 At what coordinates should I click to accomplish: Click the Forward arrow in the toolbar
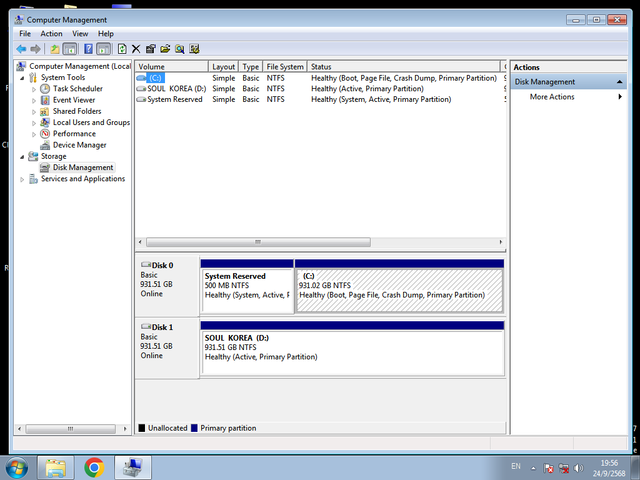pos(36,49)
